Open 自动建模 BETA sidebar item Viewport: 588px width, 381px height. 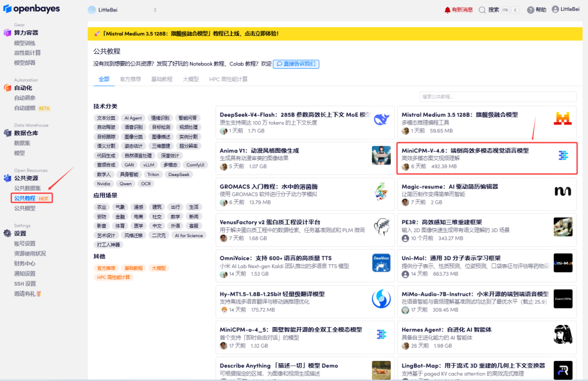(32, 108)
